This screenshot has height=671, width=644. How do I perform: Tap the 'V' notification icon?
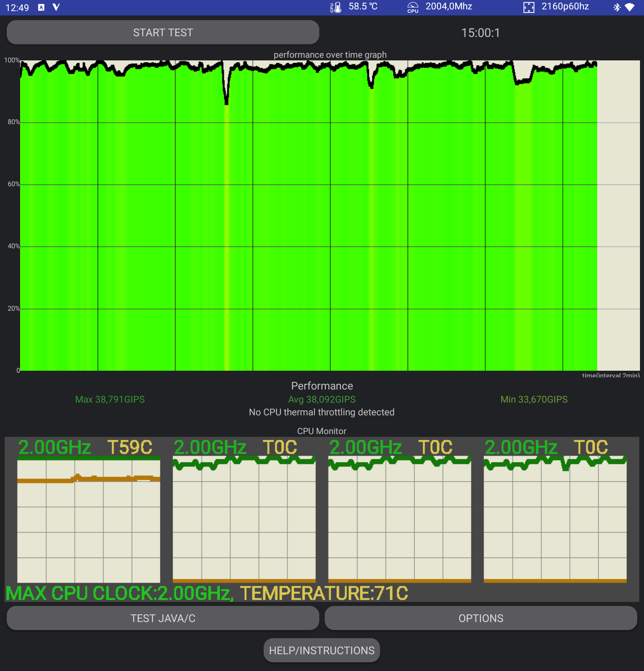(x=56, y=7)
